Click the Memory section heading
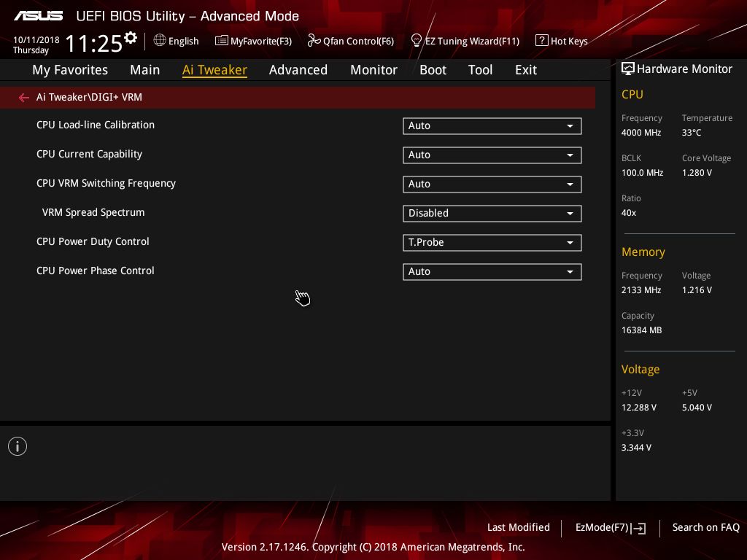 coord(643,252)
